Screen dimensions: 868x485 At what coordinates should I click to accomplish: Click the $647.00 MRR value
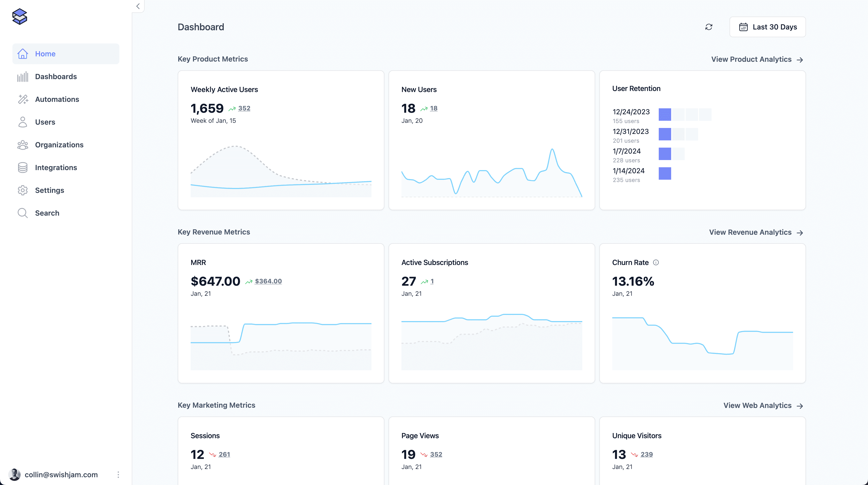(x=215, y=281)
